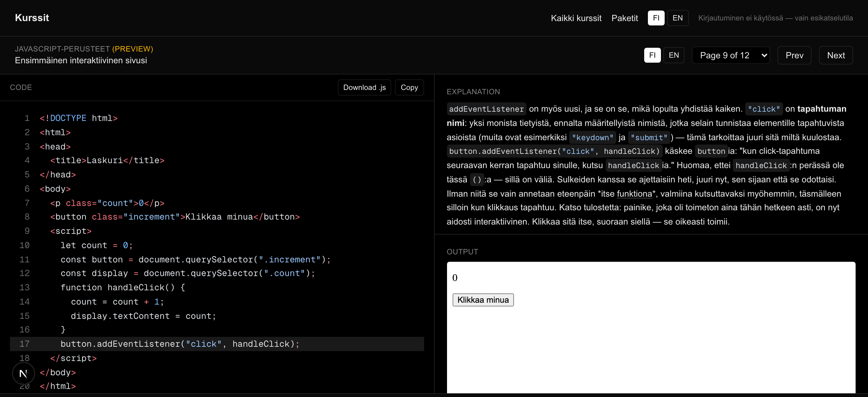This screenshot has height=397, width=868.
Task: Click the Next page button
Action: click(836, 55)
